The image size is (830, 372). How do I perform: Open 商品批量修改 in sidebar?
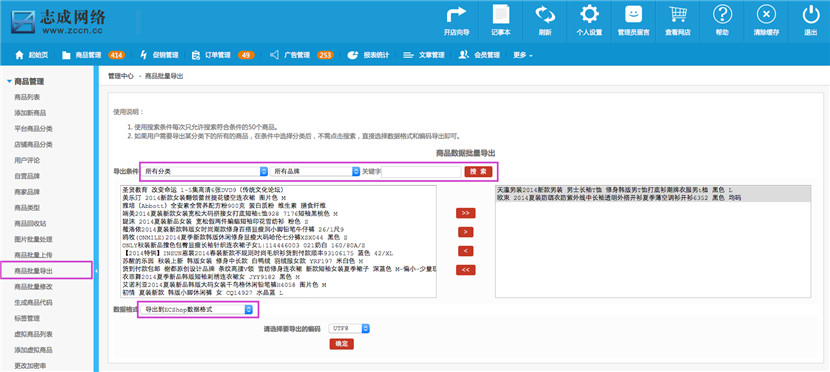pos(33,287)
